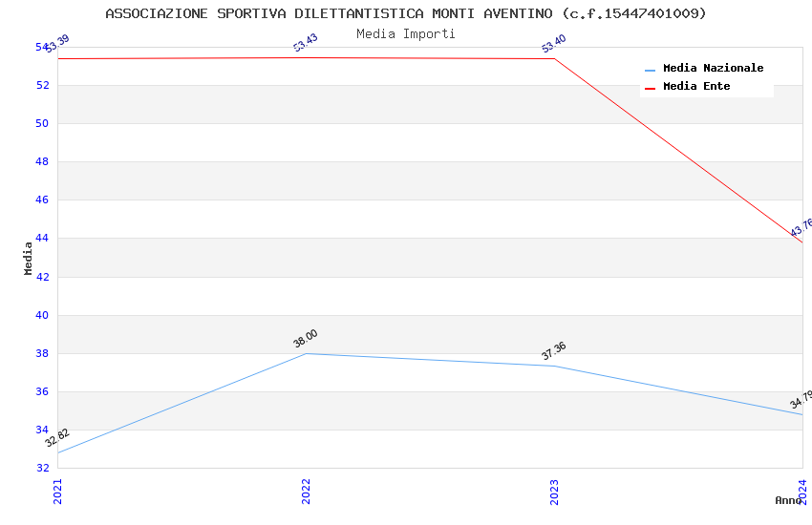Screen dimensions: 812x525
Task: Click the 43.76 data label
Action: tap(801, 227)
